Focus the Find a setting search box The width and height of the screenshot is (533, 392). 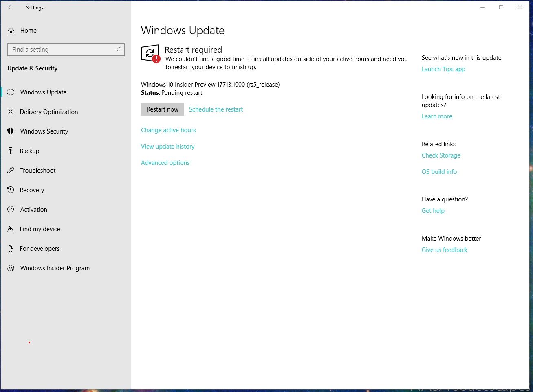click(x=66, y=50)
